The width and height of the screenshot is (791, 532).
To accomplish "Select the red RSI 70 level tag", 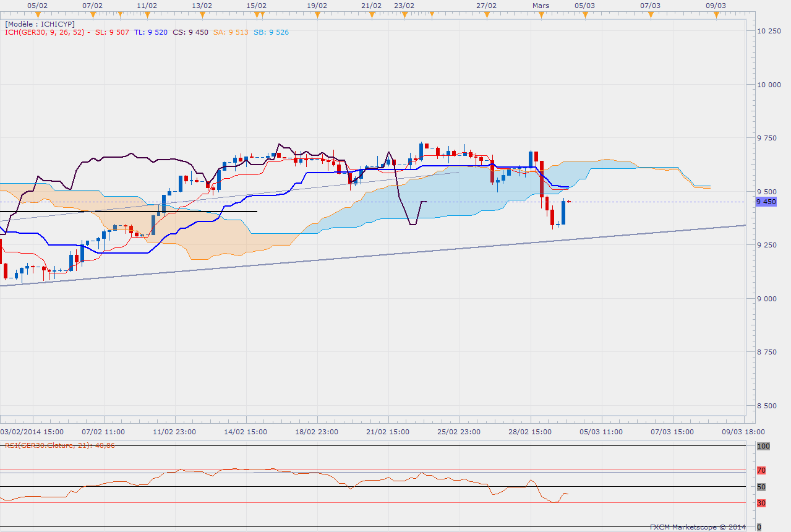I will pyautogui.click(x=761, y=470).
